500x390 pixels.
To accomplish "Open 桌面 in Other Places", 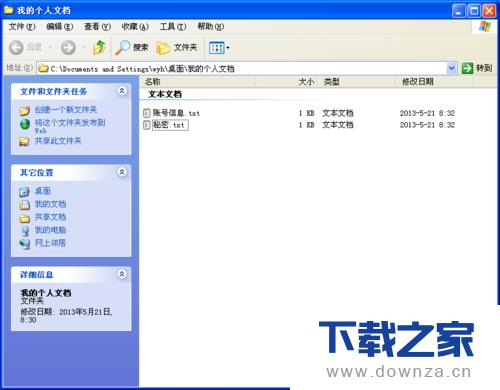I will 43,191.
